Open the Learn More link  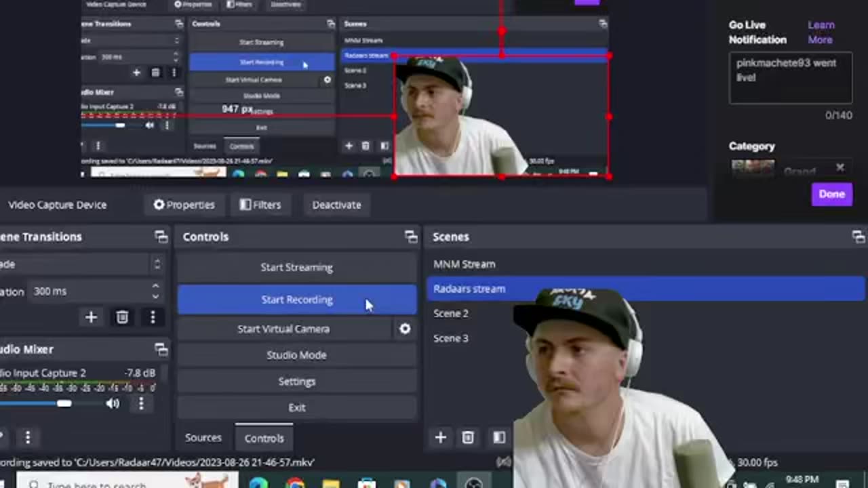(x=821, y=32)
